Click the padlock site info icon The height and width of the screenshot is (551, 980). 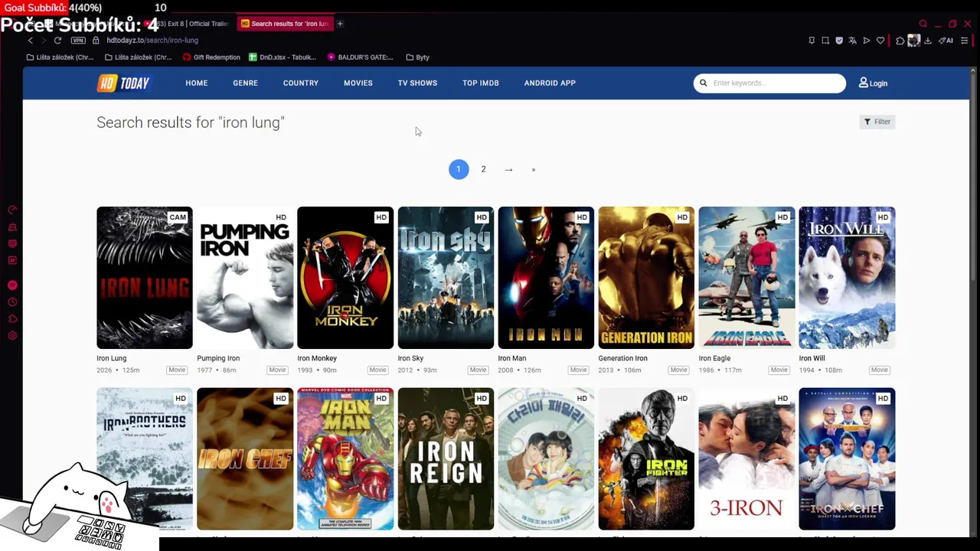pos(96,41)
